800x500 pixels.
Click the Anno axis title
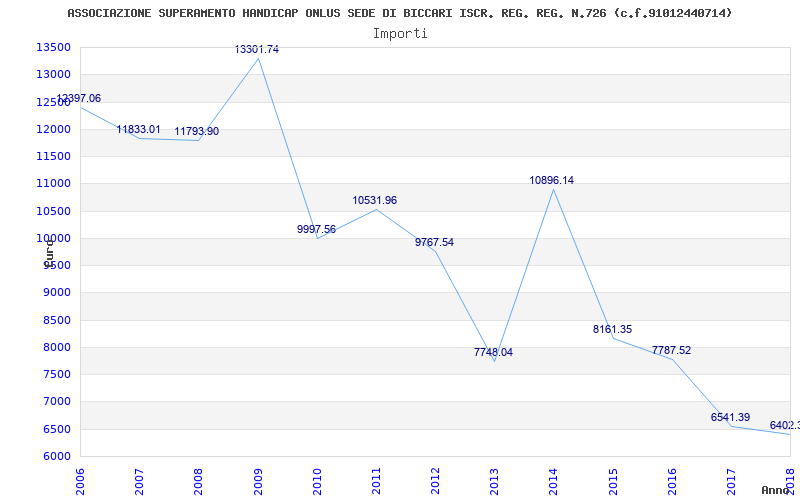776,490
